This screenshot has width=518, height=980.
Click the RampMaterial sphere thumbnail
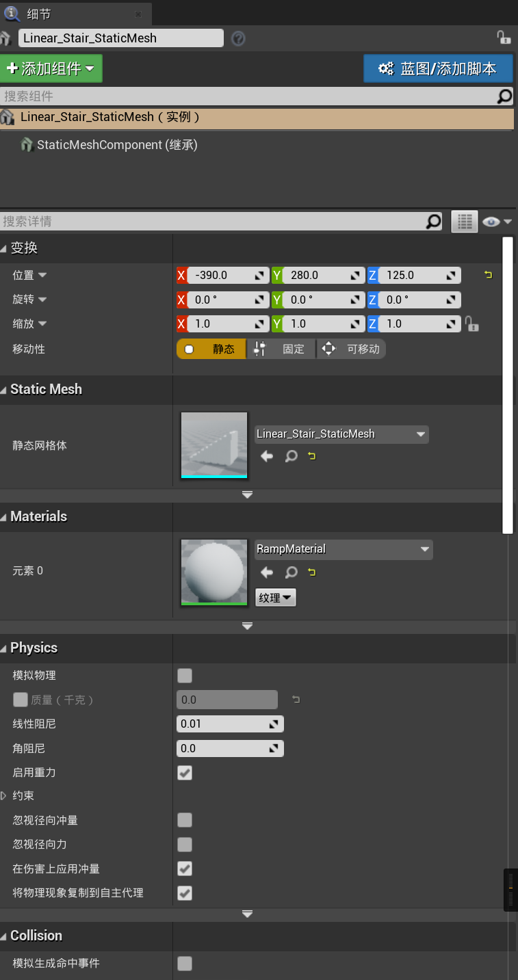(214, 572)
